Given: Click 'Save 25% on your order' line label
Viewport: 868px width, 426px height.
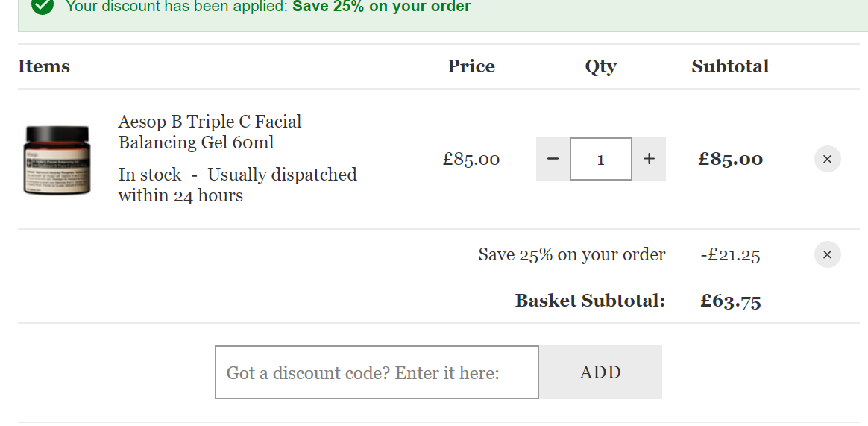Looking at the screenshot, I should 572,255.
